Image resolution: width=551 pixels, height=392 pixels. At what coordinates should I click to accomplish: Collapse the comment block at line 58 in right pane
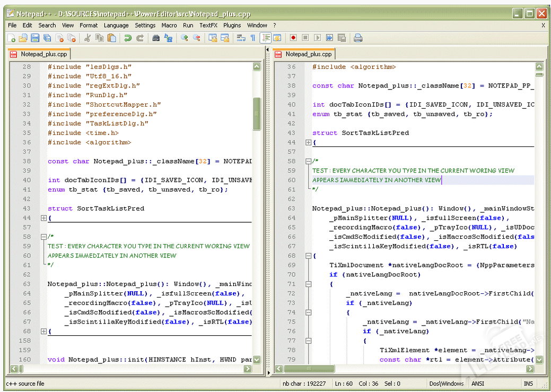[x=308, y=161]
